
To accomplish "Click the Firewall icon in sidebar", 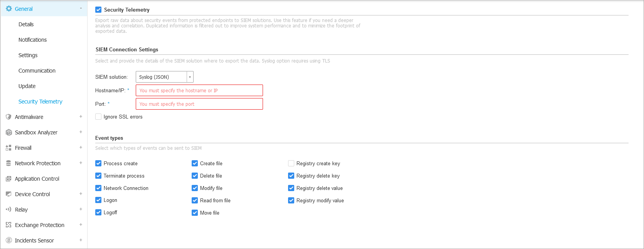I will pyautogui.click(x=8, y=148).
